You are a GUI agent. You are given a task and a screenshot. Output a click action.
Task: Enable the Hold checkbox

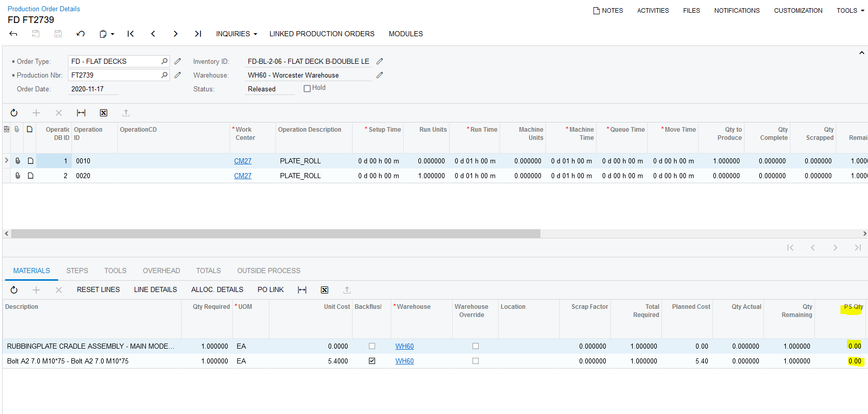coord(307,88)
